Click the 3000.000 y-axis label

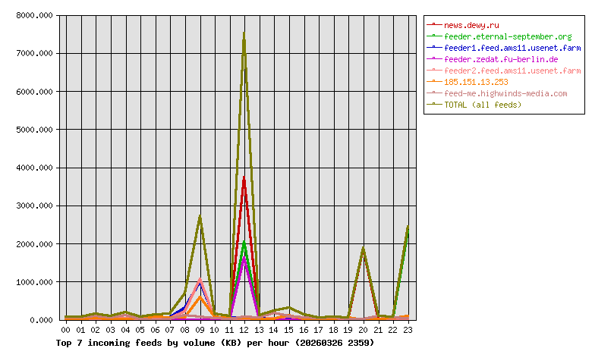pyautogui.click(x=34, y=206)
